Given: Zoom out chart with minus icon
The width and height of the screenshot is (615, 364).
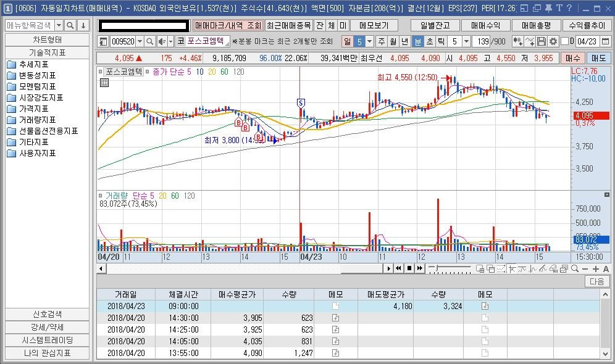Looking at the screenshot, I should tap(585, 268).
